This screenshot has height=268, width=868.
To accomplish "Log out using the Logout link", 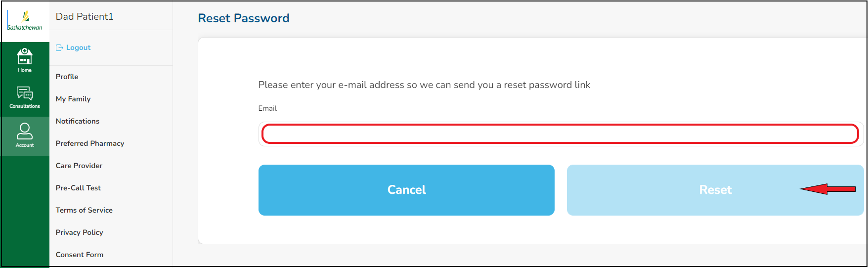I will (78, 48).
